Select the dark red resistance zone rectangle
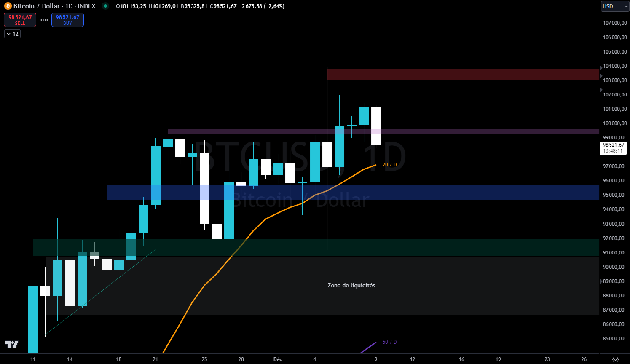Viewport: 630px width, 364px height. tap(464, 75)
